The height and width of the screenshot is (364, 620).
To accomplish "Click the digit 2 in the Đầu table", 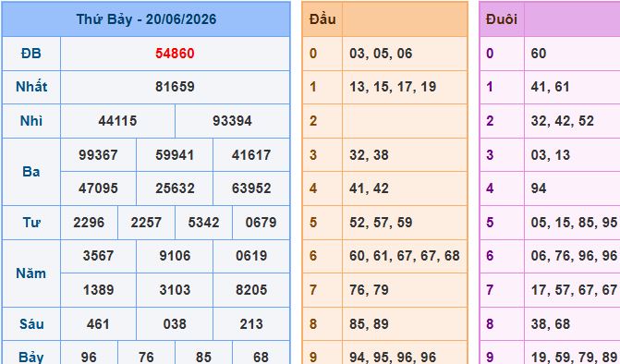I will point(313,121).
